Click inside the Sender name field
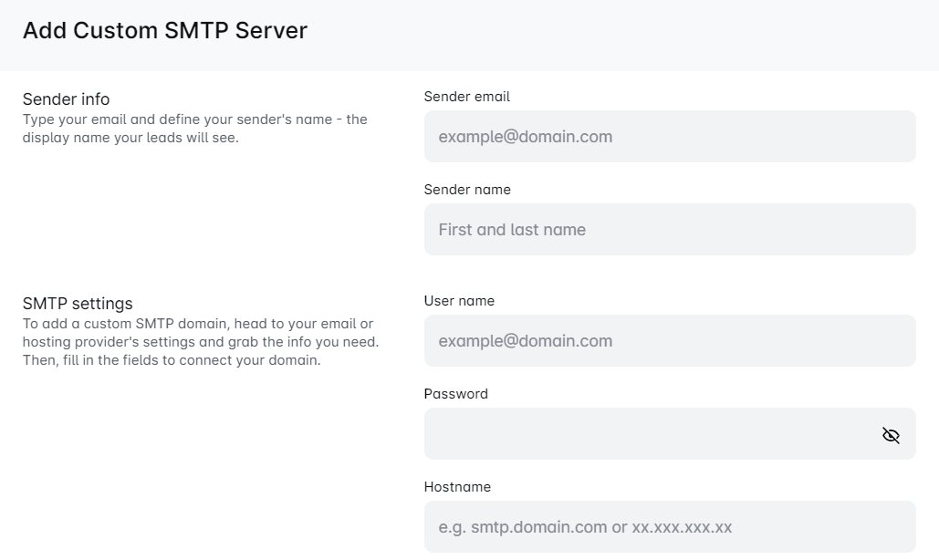Viewport: 939px width, 560px height. pyautogui.click(x=669, y=229)
